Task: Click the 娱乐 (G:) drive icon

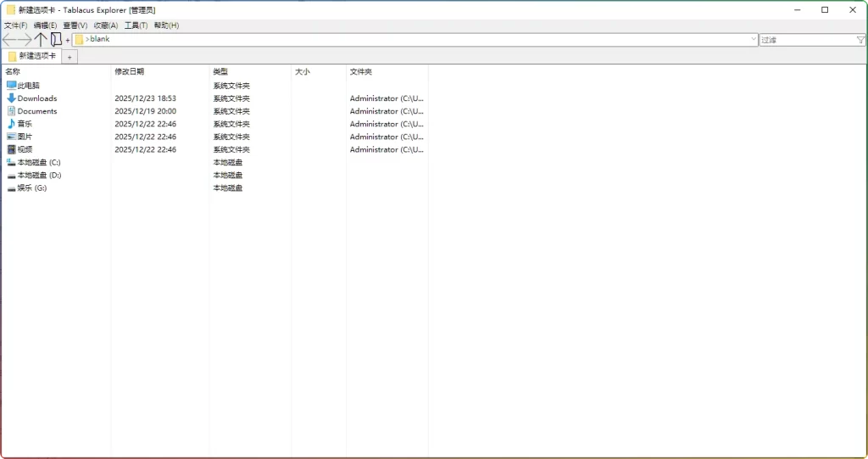Action: (11, 188)
